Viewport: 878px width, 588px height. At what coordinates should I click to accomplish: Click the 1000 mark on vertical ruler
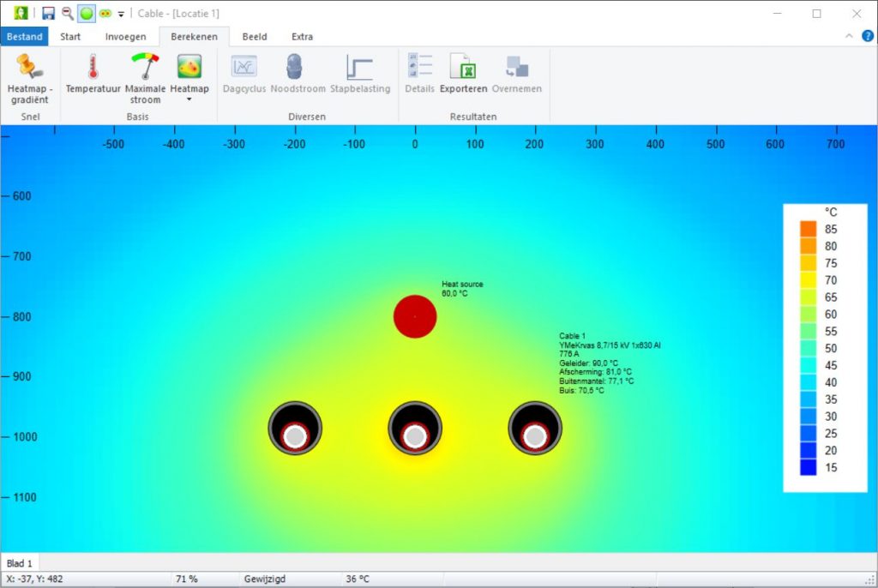point(25,437)
